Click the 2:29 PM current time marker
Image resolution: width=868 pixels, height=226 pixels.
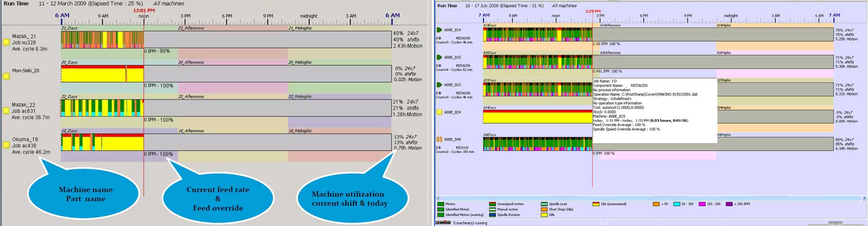click(593, 11)
